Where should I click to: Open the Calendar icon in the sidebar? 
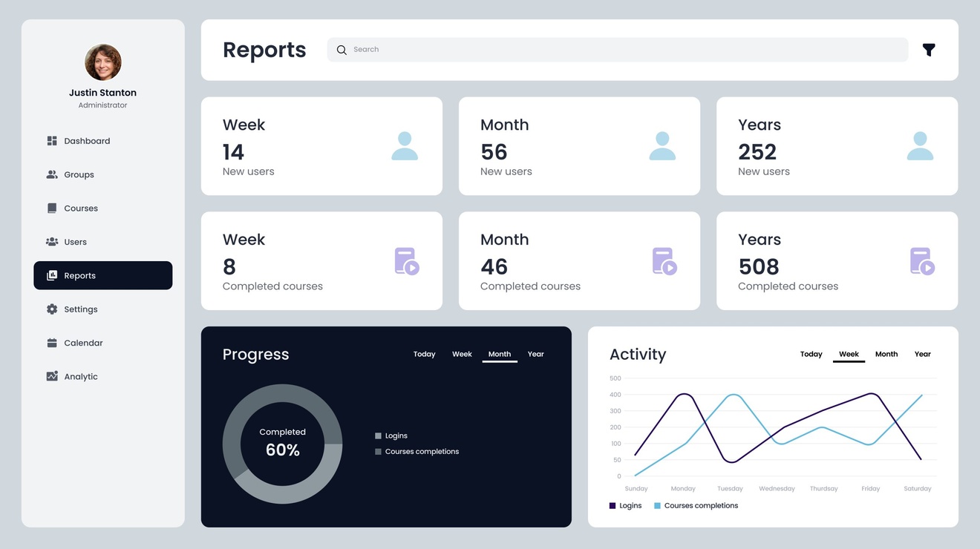tap(52, 342)
